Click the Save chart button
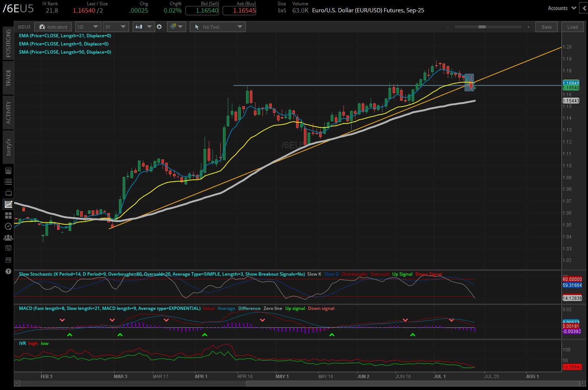Screen dimensions: 588x390 [547, 27]
